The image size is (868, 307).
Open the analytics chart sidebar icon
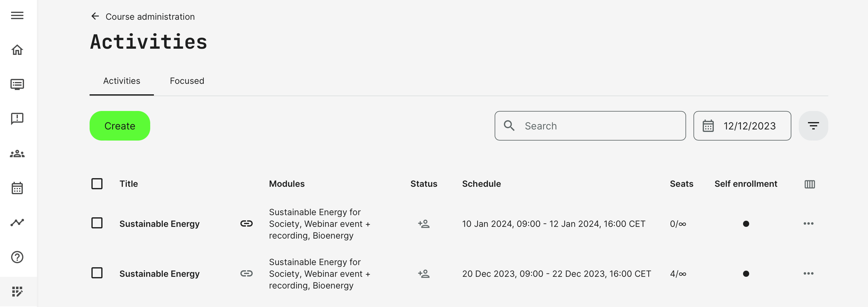tap(17, 222)
